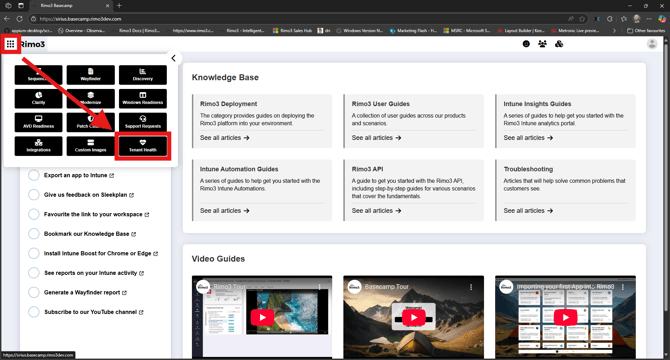The height and width of the screenshot is (360, 670).
Task: Launch the Wayfinder app tile
Action: [91, 75]
